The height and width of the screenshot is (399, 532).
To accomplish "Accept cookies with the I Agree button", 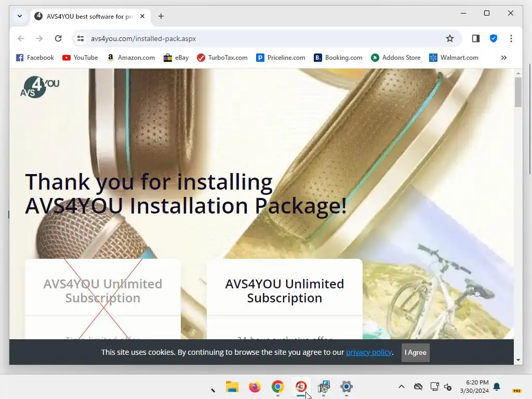I will (x=415, y=353).
